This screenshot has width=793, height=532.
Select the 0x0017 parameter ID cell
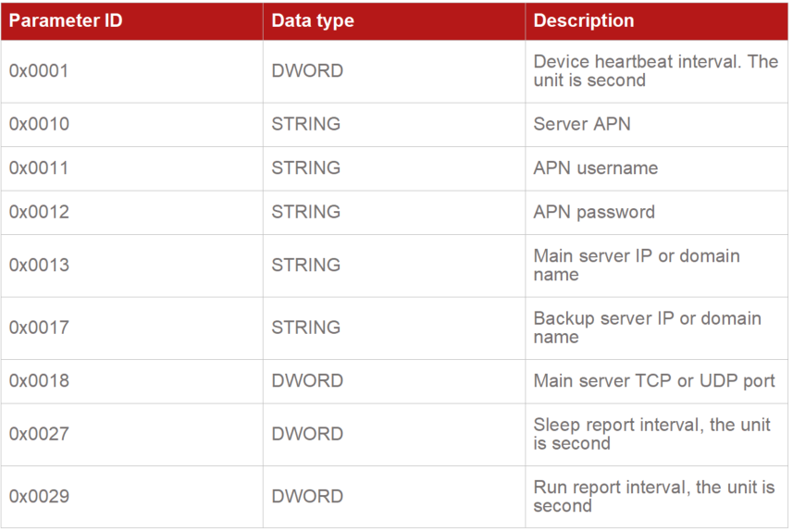39,328
